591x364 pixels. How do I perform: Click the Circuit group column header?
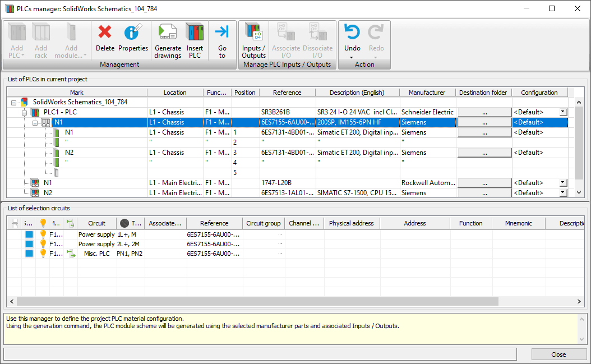(x=264, y=223)
